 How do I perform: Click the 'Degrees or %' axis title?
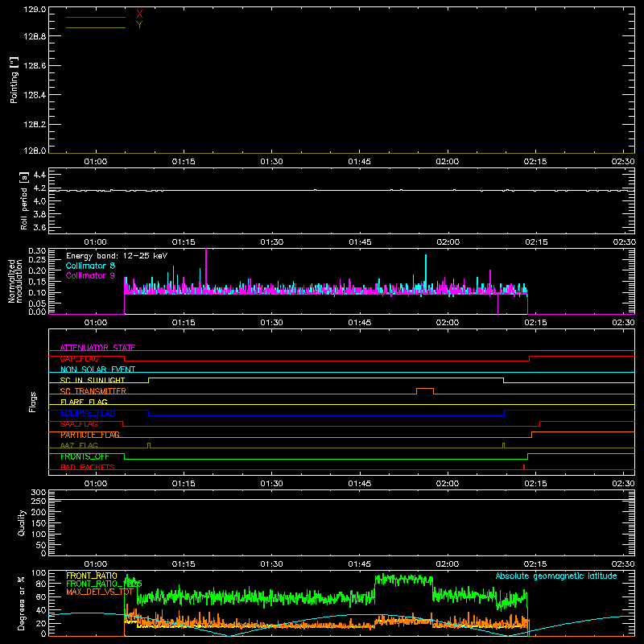coord(22,603)
